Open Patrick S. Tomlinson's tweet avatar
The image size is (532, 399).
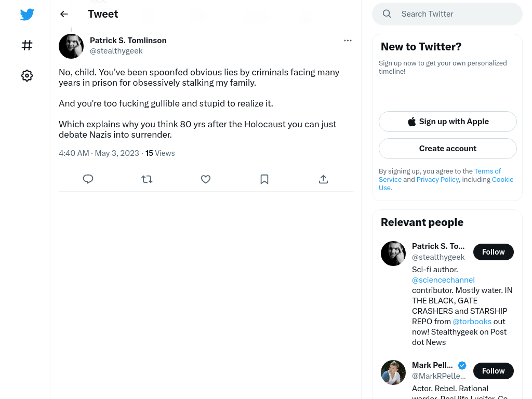(71, 46)
